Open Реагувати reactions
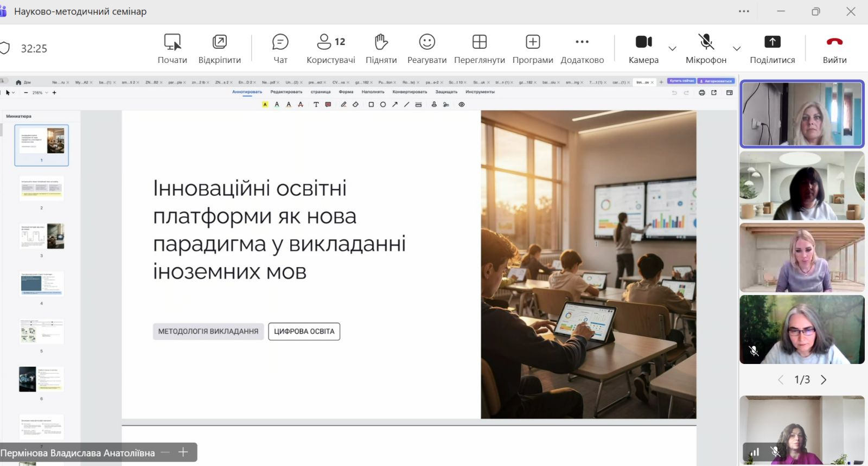Image resolution: width=868 pixels, height=466 pixels. click(x=427, y=49)
